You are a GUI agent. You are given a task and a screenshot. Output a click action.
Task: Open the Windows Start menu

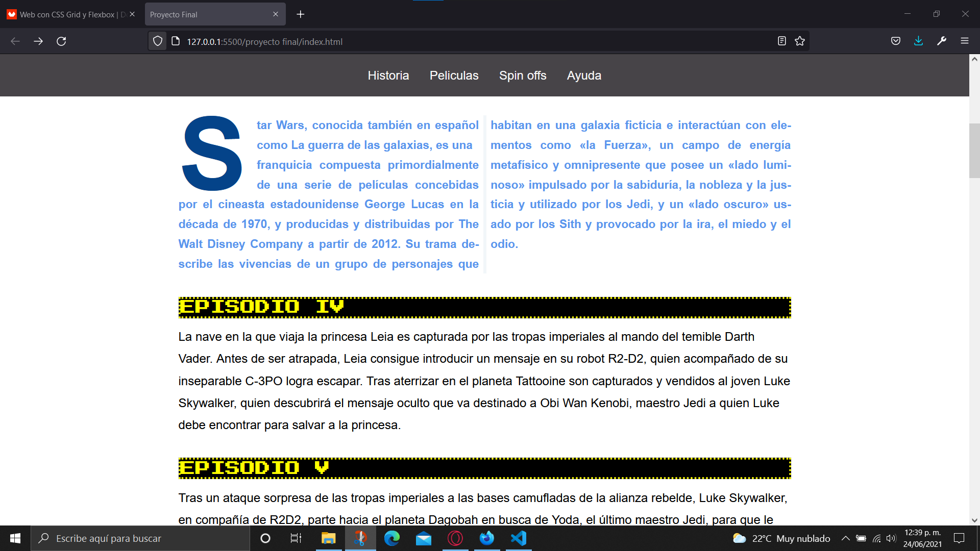(x=15, y=538)
